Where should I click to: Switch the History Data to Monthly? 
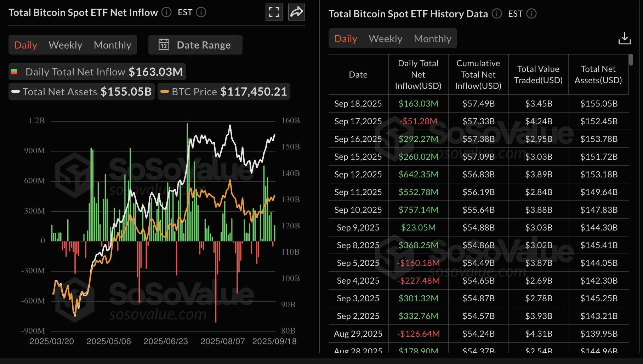pos(432,39)
